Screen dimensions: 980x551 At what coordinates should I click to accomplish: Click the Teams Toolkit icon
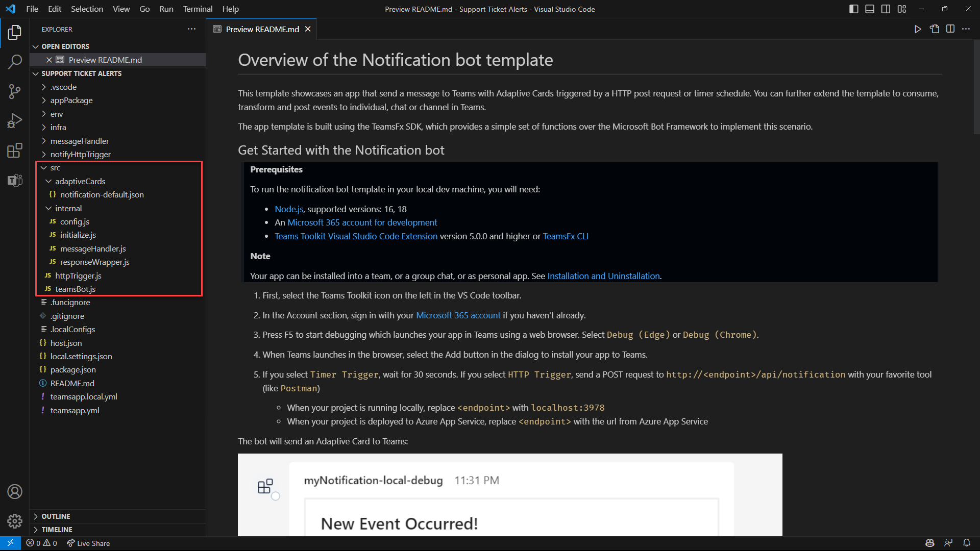click(15, 179)
